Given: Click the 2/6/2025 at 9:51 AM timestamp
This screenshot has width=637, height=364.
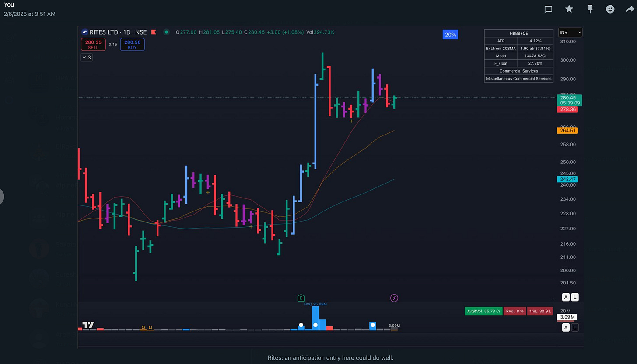Looking at the screenshot, I should point(30,14).
